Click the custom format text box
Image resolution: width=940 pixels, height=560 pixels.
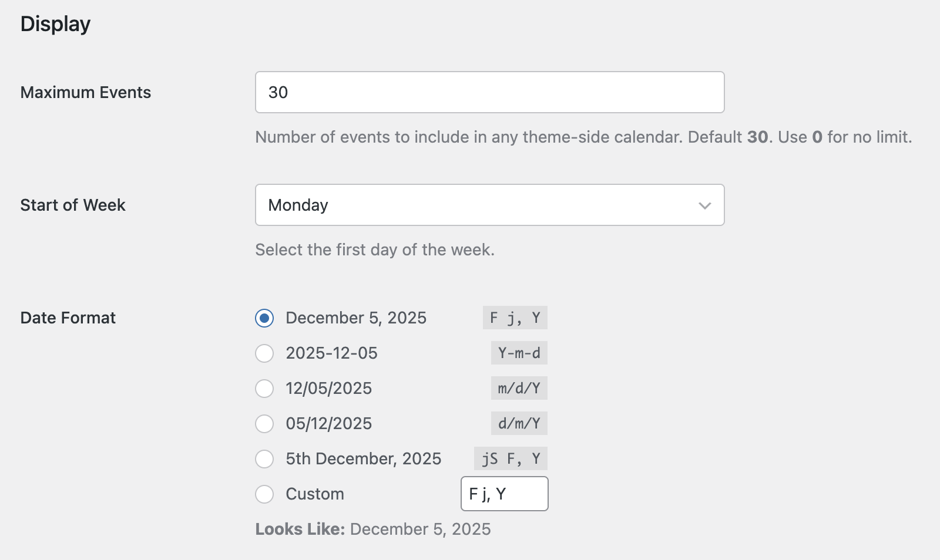(x=504, y=494)
